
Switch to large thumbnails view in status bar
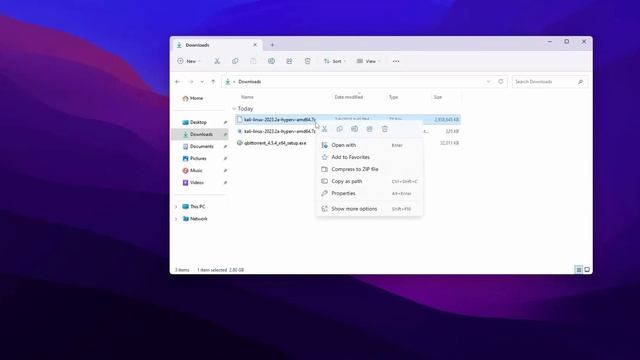coord(587,269)
